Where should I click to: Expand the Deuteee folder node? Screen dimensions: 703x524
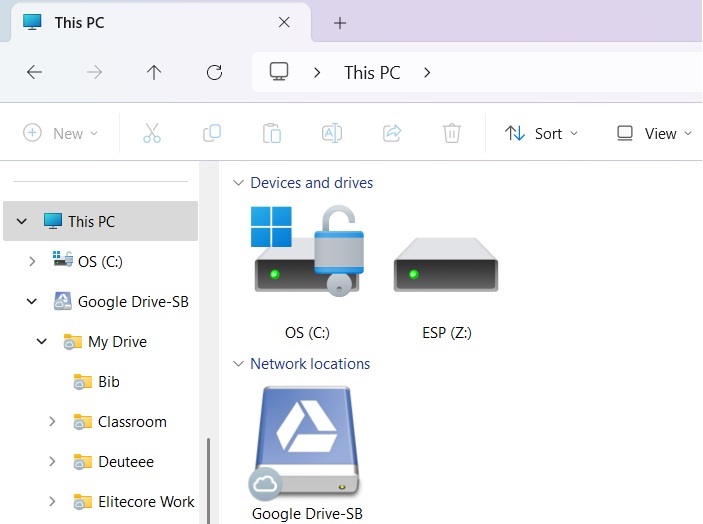pyautogui.click(x=52, y=461)
